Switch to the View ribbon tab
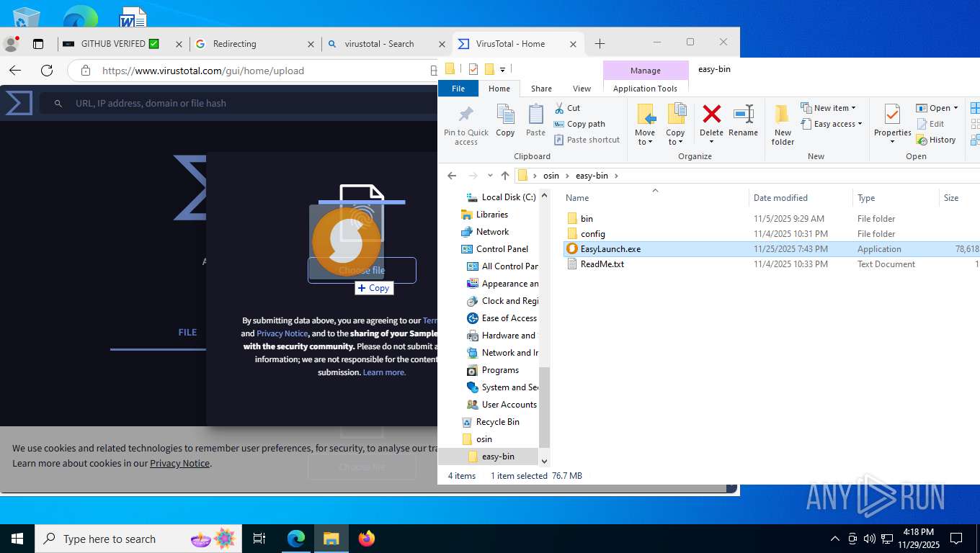Viewport: 980px width, 553px height. (x=582, y=89)
